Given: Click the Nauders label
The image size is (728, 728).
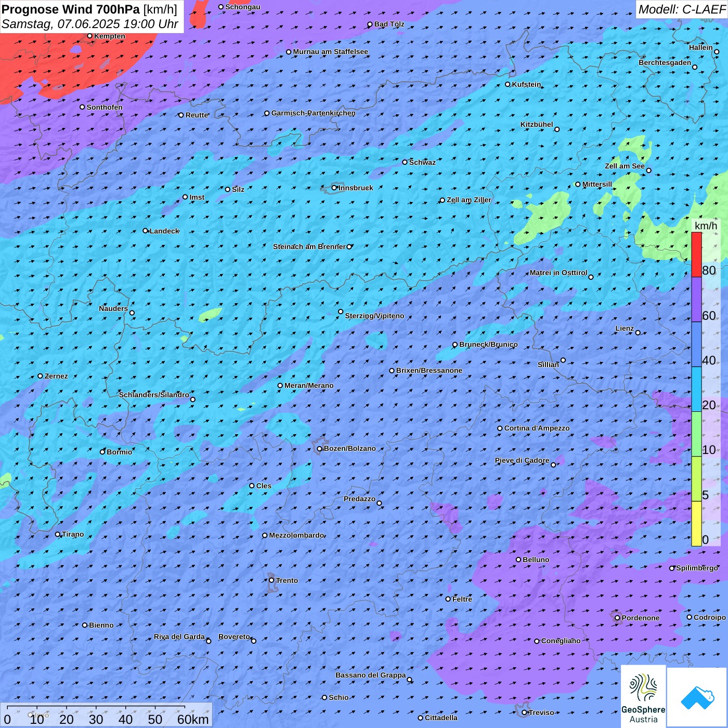Looking at the screenshot, I should click(x=113, y=308).
